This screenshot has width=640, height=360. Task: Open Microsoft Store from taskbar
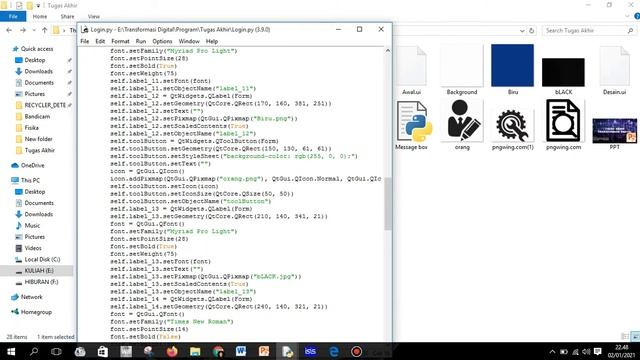102,351
